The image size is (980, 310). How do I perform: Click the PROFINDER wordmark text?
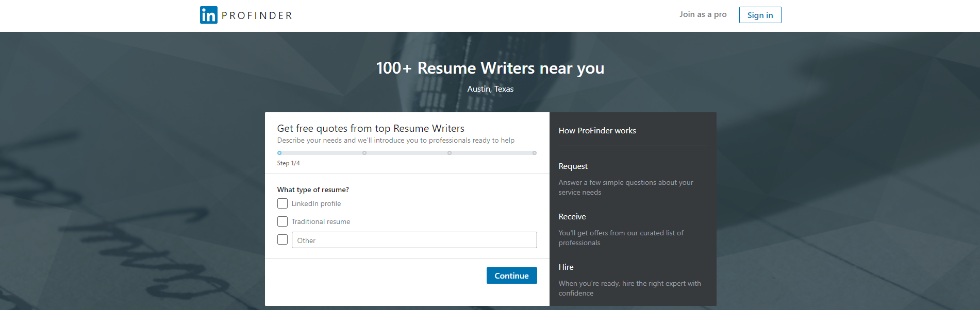point(257,15)
